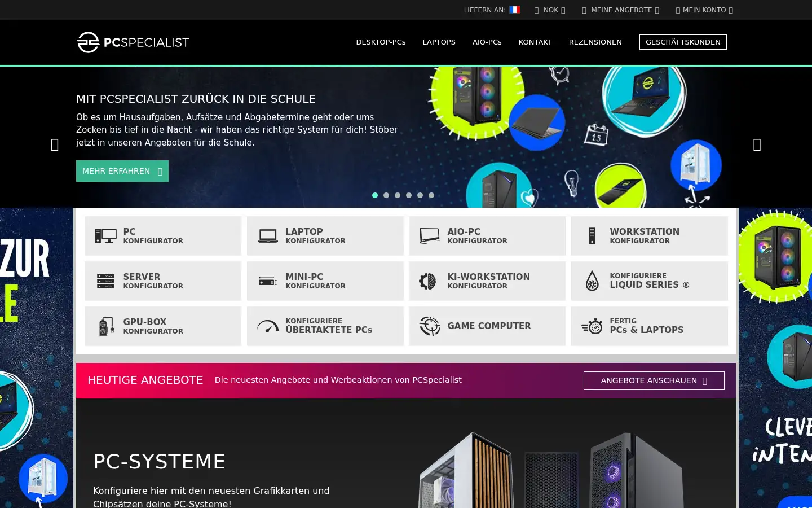The image size is (812, 508).
Task: Go to the next carousel slide
Action: [x=757, y=145]
